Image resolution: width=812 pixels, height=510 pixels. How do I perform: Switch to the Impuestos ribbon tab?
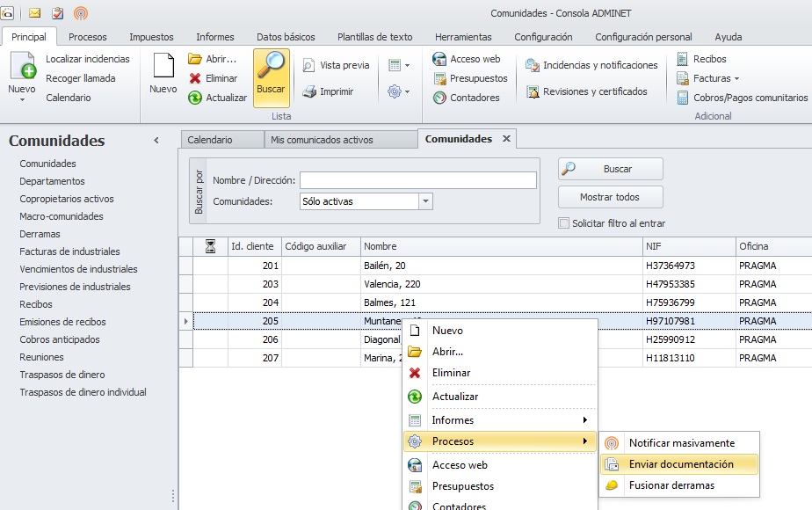(151, 37)
